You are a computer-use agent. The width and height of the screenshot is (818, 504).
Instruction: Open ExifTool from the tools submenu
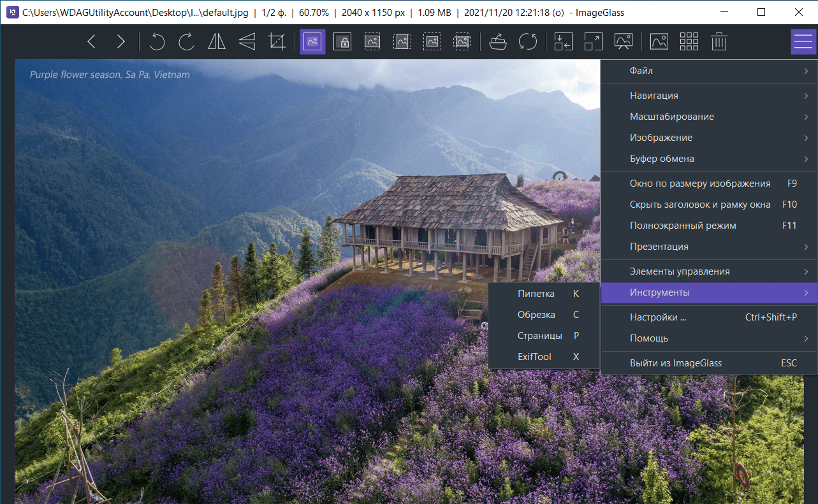click(x=544, y=357)
